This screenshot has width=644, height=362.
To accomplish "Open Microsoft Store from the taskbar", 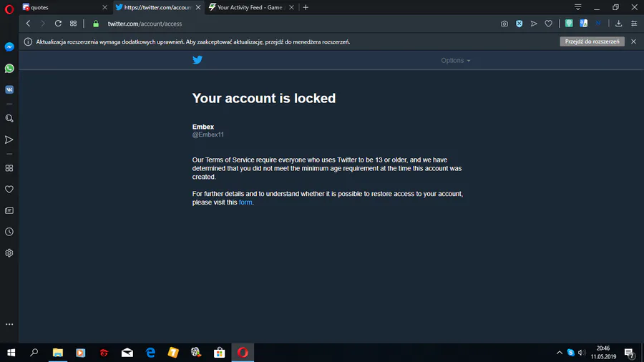I will pyautogui.click(x=220, y=353).
